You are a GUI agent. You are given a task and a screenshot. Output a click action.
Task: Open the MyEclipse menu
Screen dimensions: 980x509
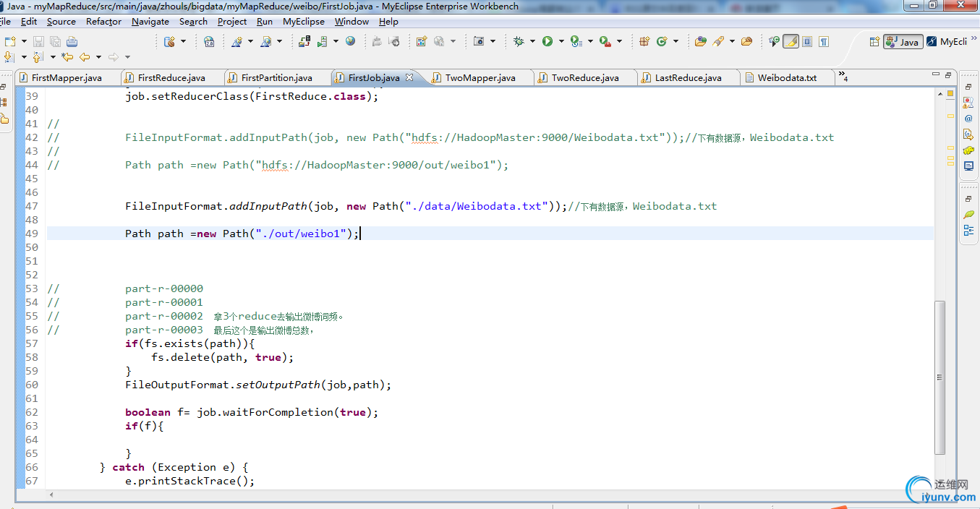(304, 22)
